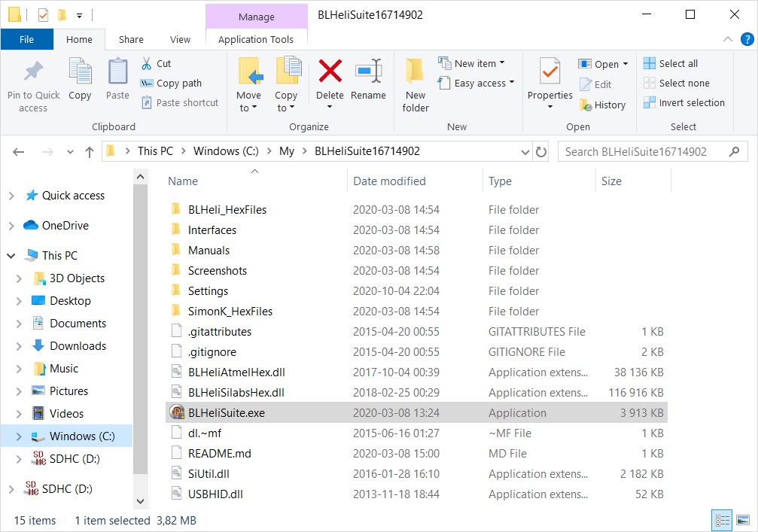The height and width of the screenshot is (532, 758).
Task: Click the Manage contextual tab
Action: point(256,17)
